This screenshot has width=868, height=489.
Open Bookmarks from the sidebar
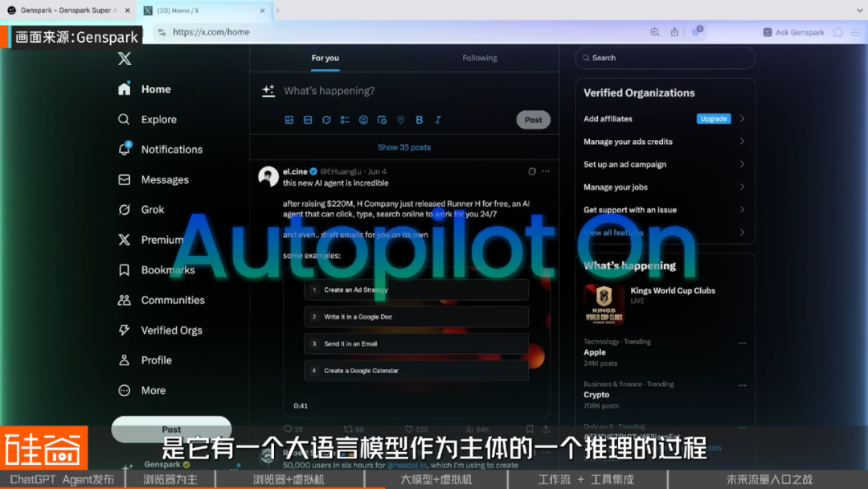(x=156, y=269)
